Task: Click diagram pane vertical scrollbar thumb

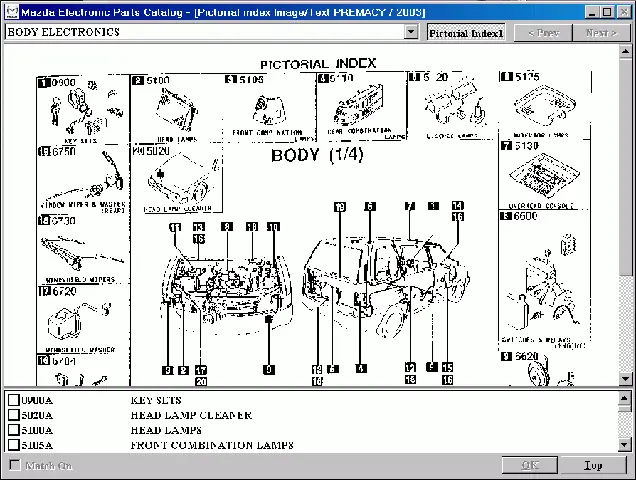Action: 625,166
